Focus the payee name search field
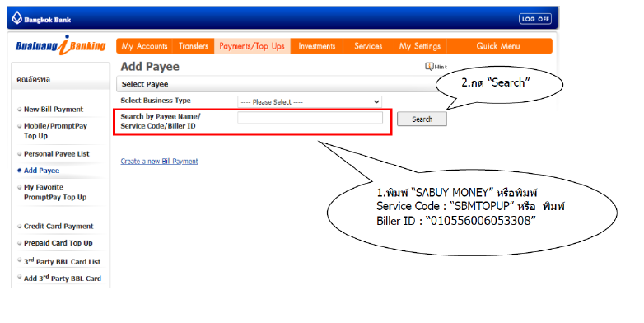The image size is (644, 323). [x=310, y=118]
